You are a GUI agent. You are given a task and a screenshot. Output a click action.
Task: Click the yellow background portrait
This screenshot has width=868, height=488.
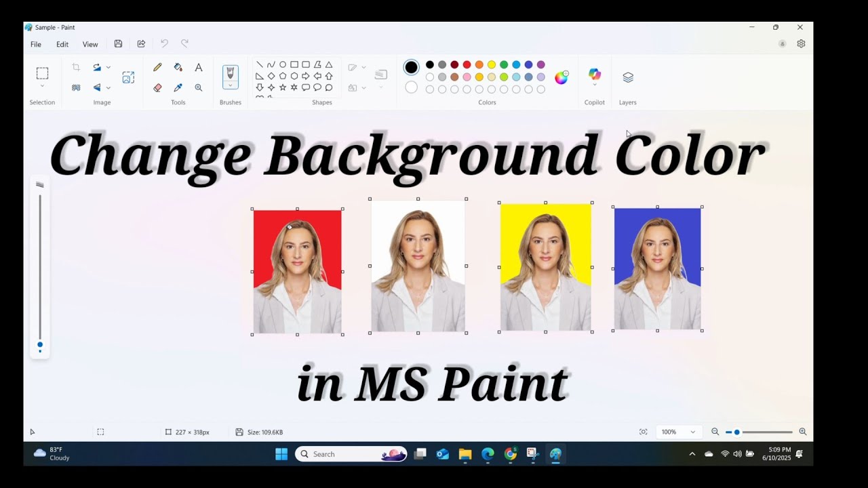546,267
